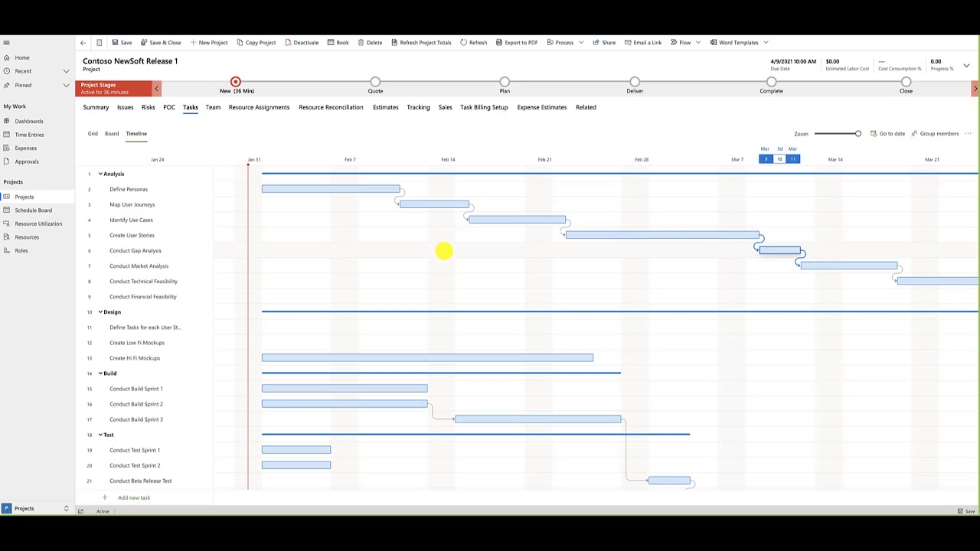
Task: Collapse the Project Stages panel arrow
Action: click(156, 89)
